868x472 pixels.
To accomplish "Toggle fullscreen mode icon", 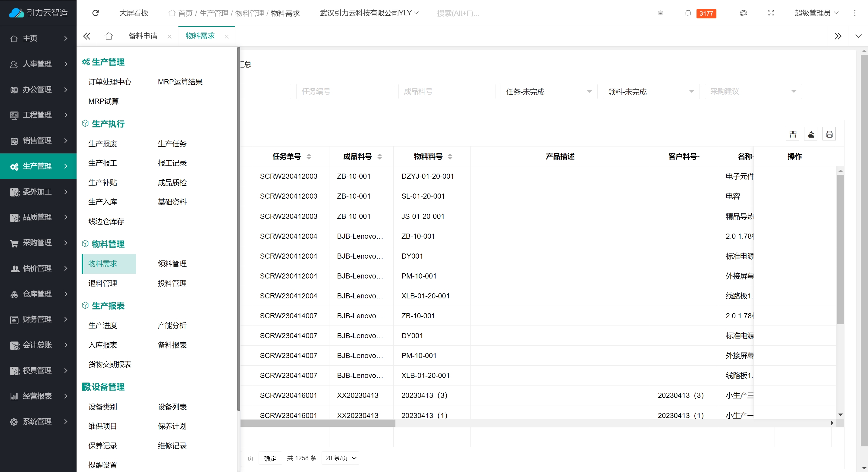I will (x=771, y=13).
